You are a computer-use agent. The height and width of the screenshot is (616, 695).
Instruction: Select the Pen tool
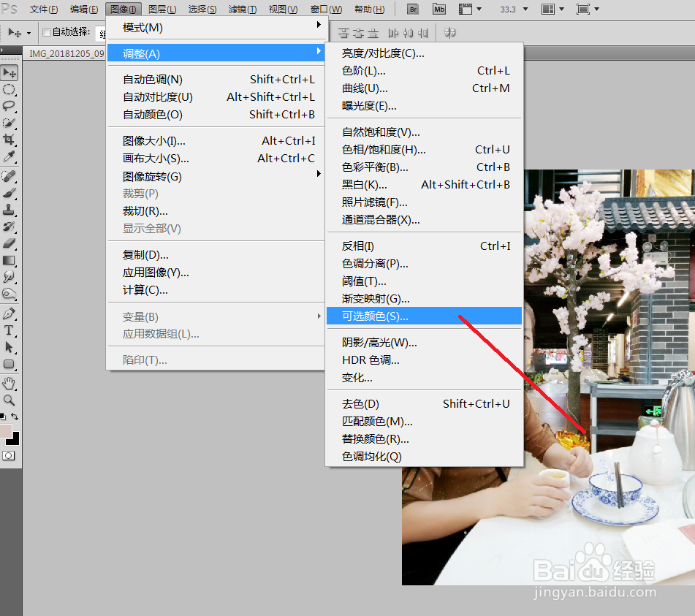tap(10, 313)
